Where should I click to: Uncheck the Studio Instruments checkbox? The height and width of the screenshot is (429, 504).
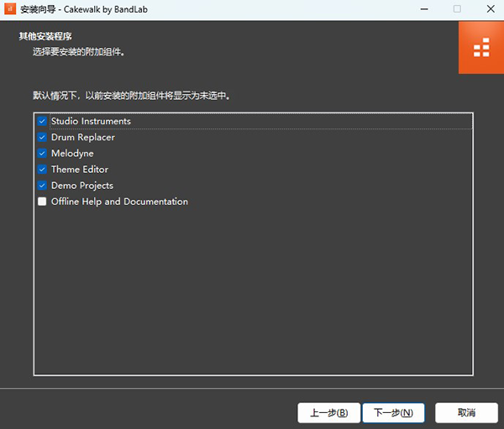(x=42, y=121)
